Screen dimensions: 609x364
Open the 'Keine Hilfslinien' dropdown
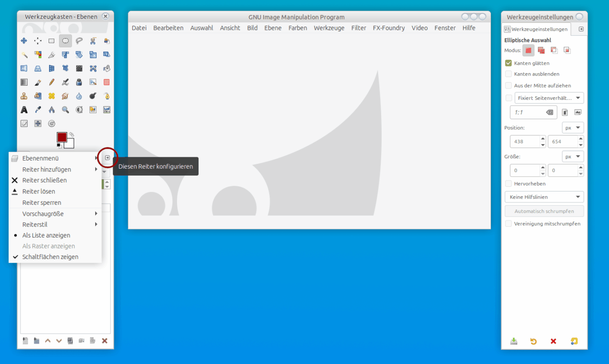click(x=544, y=197)
